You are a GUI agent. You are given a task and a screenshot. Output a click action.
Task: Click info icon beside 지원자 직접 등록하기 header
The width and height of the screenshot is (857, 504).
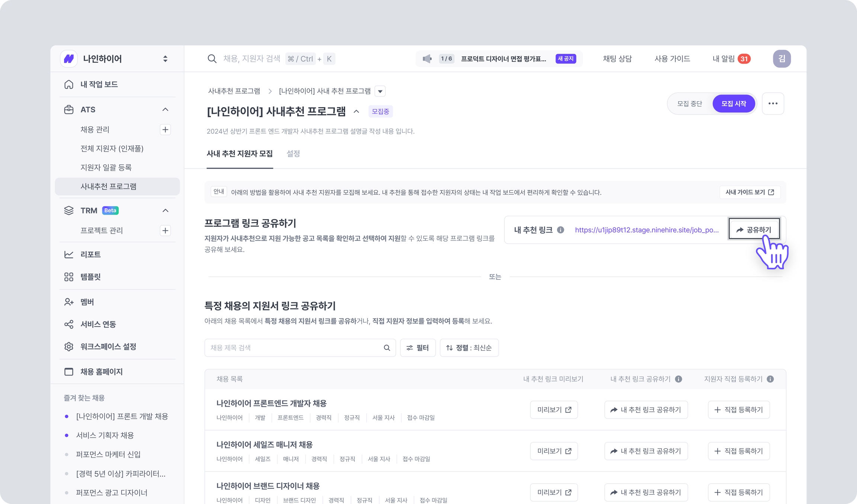(770, 379)
